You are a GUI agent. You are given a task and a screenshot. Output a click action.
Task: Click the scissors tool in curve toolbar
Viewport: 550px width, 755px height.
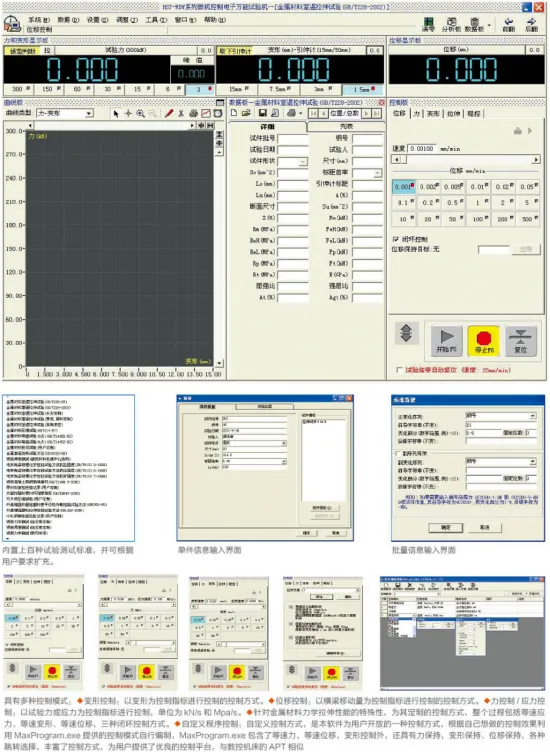pos(181,114)
